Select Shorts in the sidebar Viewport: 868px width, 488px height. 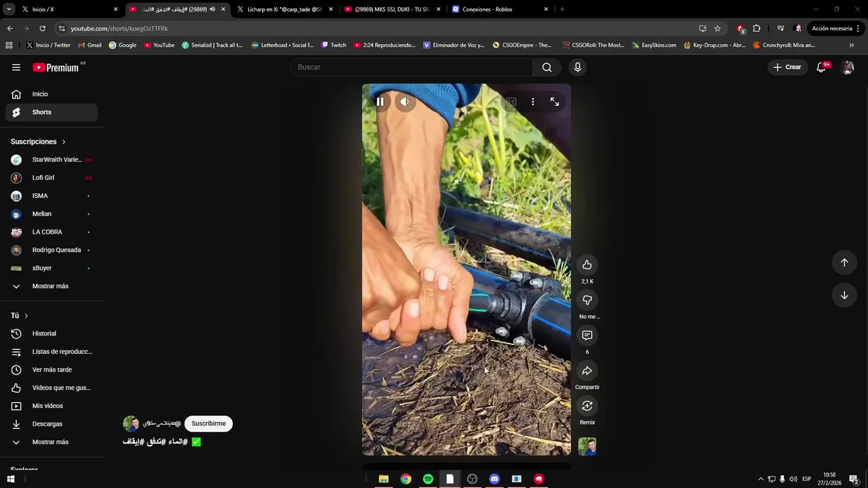52,112
